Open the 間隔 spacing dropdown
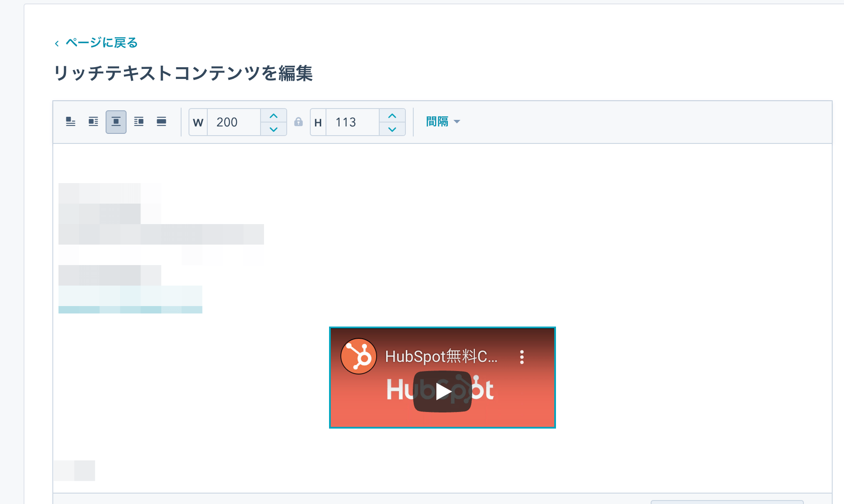This screenshot has width=844, height=504. 443,122
